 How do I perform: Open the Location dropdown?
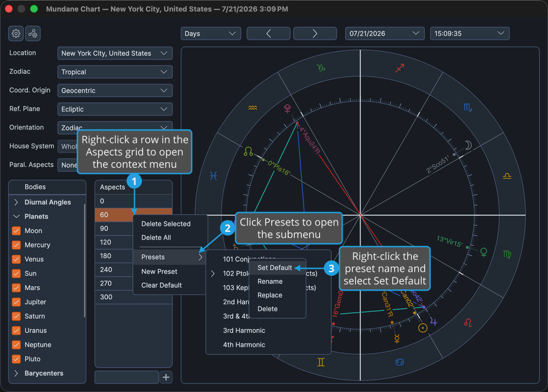[115, 53]
